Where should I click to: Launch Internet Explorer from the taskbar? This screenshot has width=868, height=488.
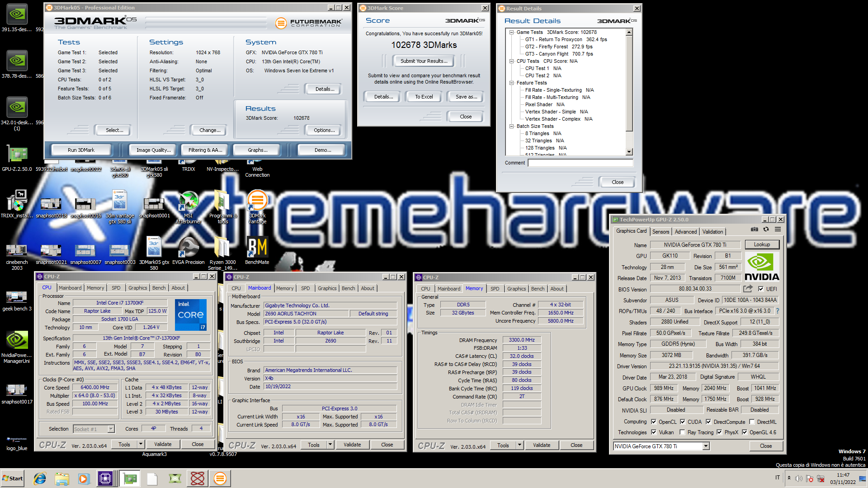tap(40, 479)
